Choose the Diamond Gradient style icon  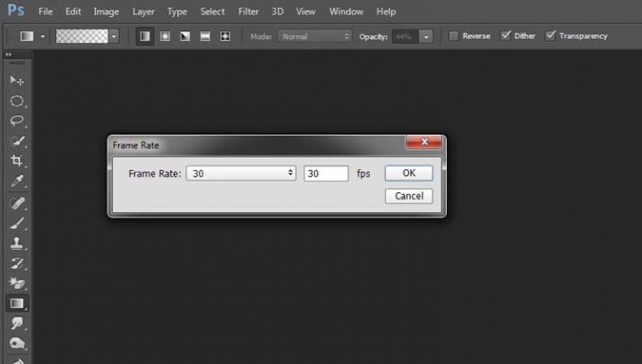pos(225,37)
